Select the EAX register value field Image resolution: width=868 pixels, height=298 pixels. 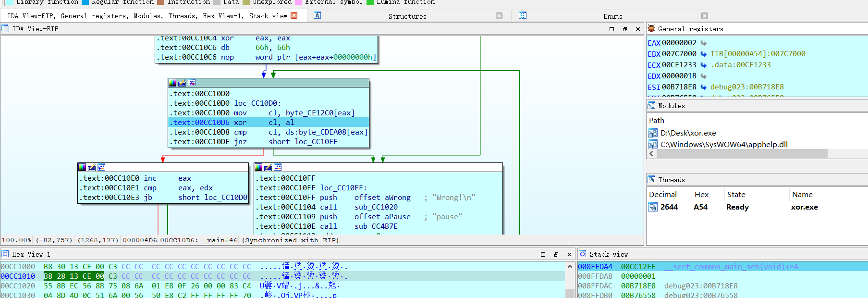click(679, 43)
